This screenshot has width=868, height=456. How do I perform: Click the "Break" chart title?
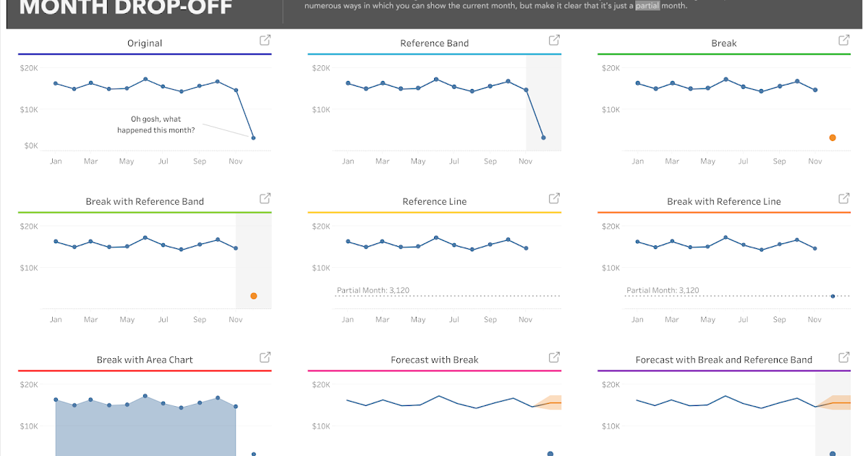[724, 43]
